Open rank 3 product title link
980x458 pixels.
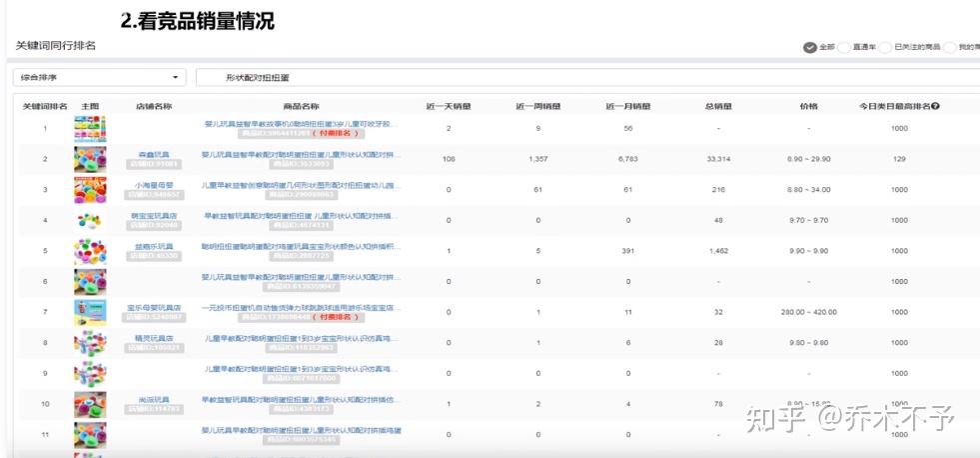[x=301, y=185]
